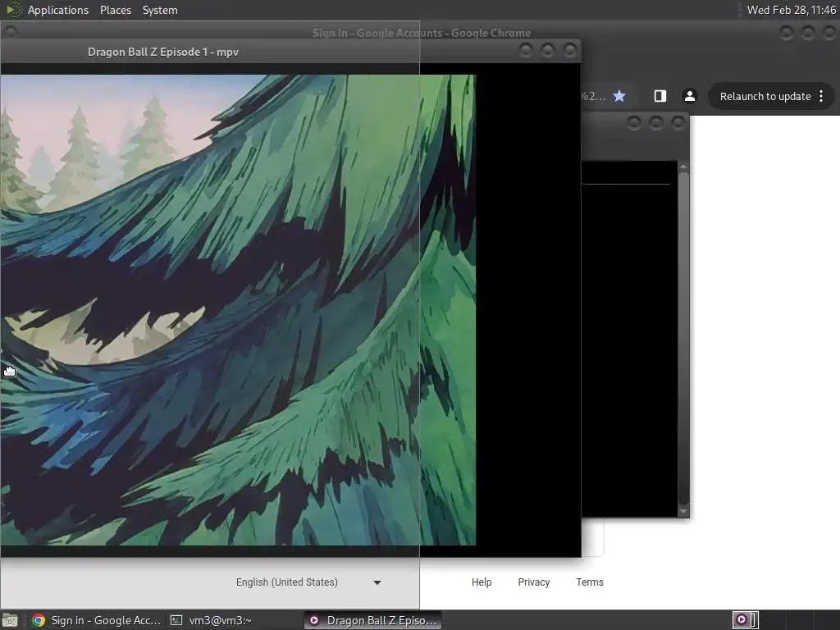Click the show desktop icon in bottom panel
Screen dimensions: 840x630
tap(10, 620)
